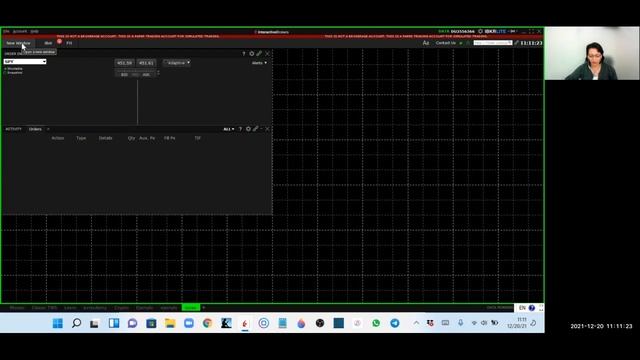The width and height of the screenshot is (640, 360).
Task: Open the Alerts dropdown
Action: tap(259, 63)
